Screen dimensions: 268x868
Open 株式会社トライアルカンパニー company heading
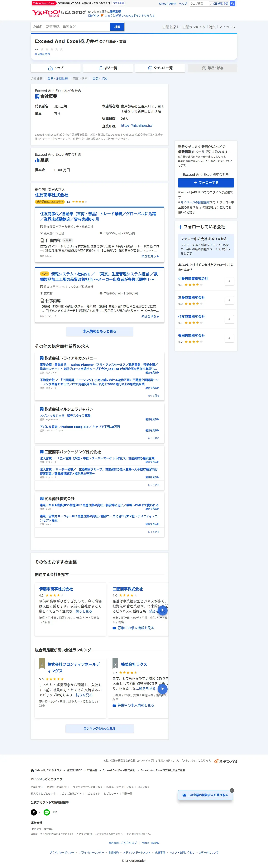click(71, 358)
